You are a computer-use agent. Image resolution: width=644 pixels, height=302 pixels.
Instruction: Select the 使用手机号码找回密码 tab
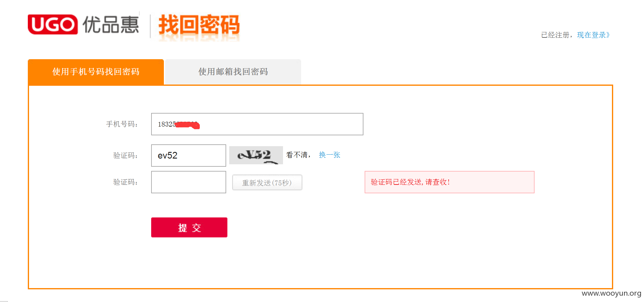click(96, 72)
